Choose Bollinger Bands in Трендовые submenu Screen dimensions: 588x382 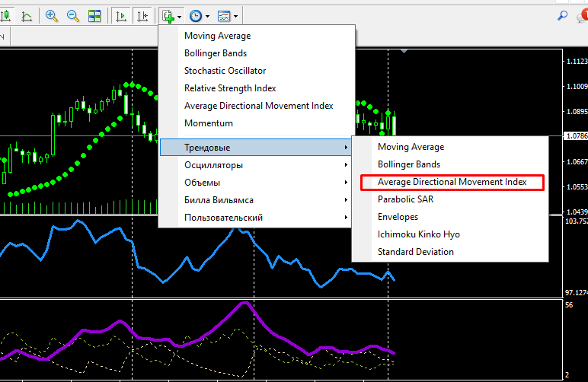450,164
